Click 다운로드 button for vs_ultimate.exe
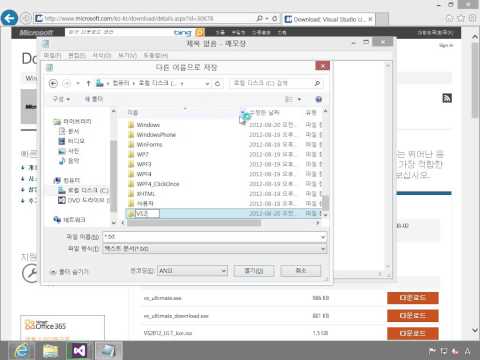Screen dimensions: 480x360 point(413,298)
